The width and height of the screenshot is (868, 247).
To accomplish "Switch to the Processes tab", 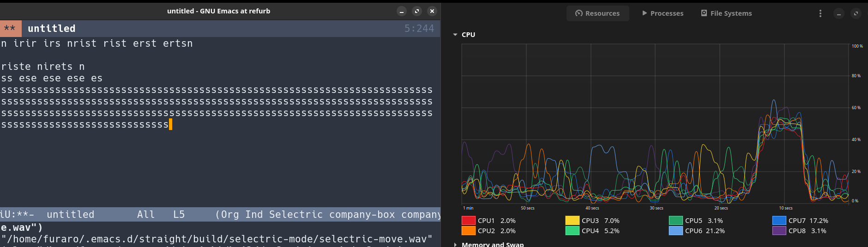I will coord(663,13).
